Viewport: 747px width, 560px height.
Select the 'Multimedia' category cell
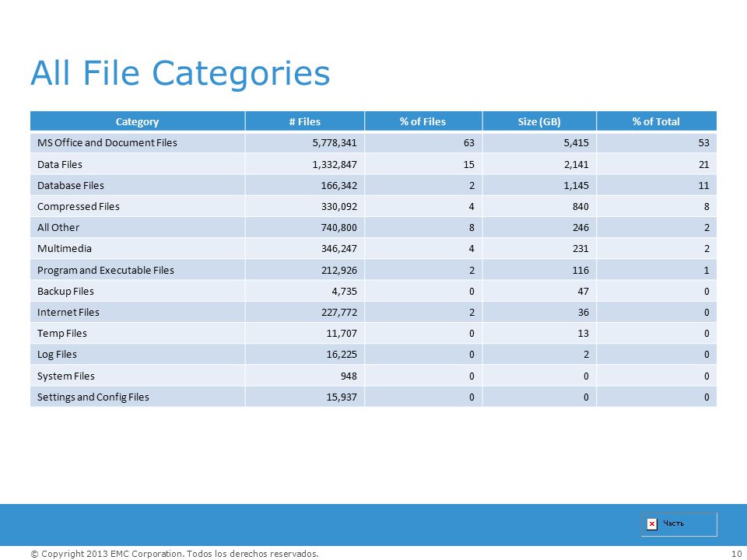point(137,248)
